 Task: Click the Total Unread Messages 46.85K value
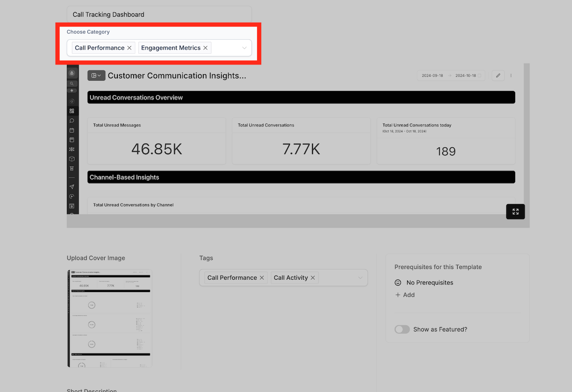(x=157, y=149)
